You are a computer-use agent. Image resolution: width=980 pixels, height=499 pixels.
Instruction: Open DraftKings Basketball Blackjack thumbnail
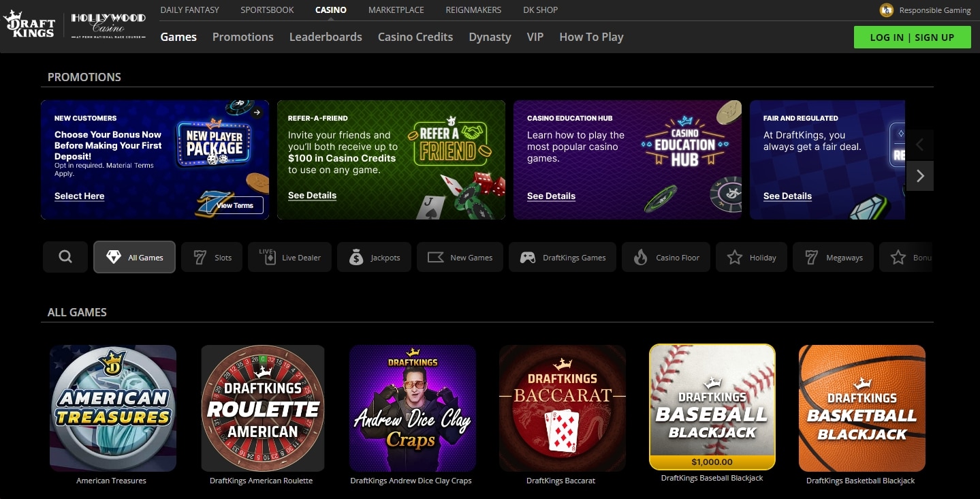(862, 408)
